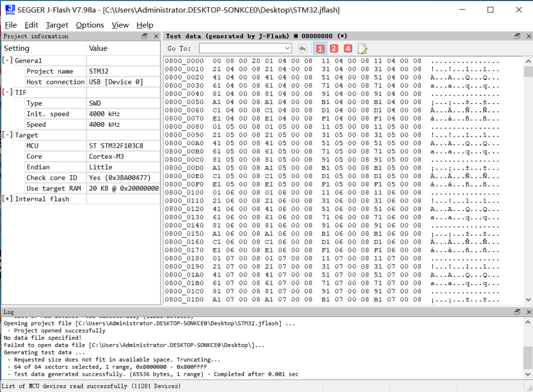Click the hex view scroll-up arrow
The width and height of the screenshot is (533, 392).
pyautogui.click(x=528, y=62)
